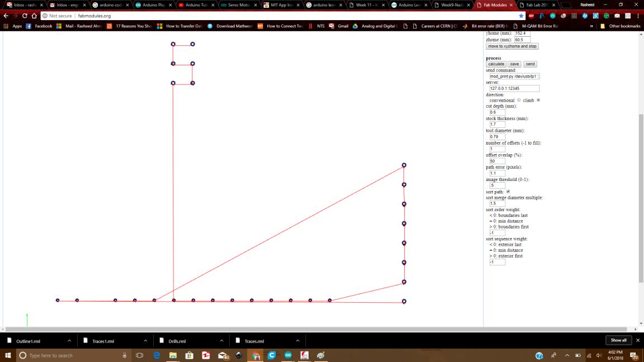Expand options for Outline1.rml download
Screen dimensions: 644x362
pos(69,341)
